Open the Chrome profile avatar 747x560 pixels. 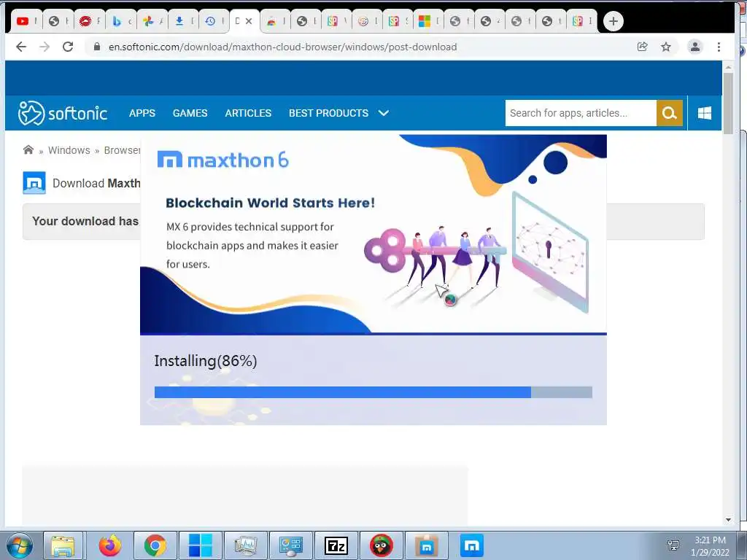(695, 47)
